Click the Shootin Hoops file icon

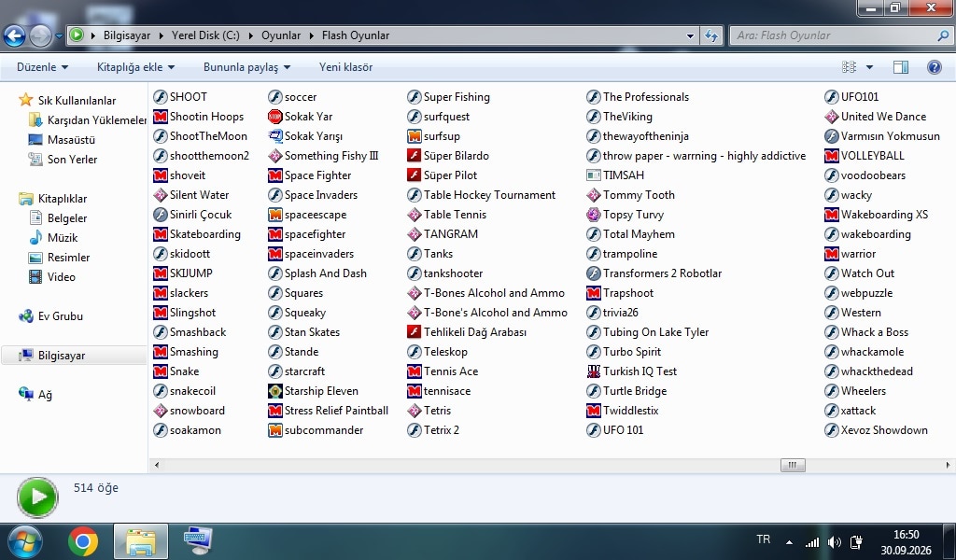tap(161, 117)
